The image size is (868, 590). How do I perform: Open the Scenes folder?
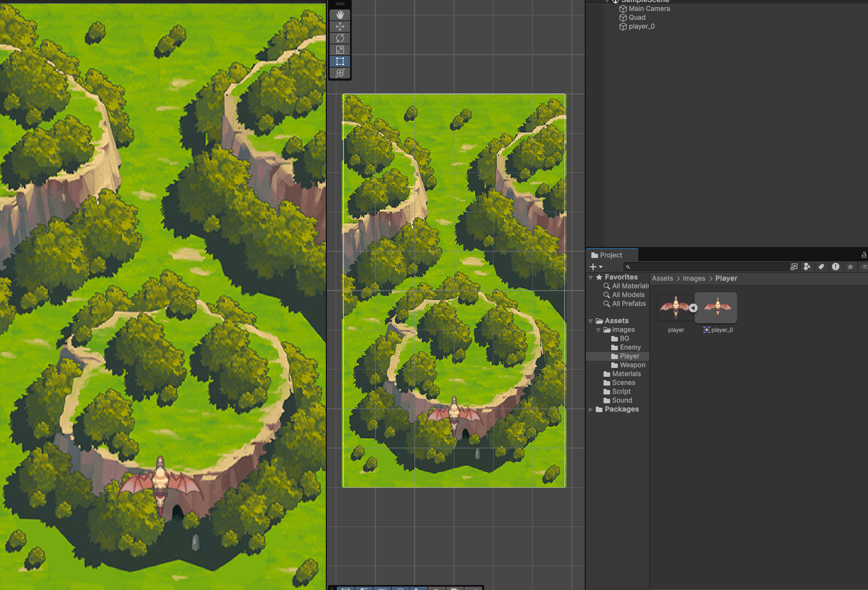pyautogui.click(x=620, y=383)
